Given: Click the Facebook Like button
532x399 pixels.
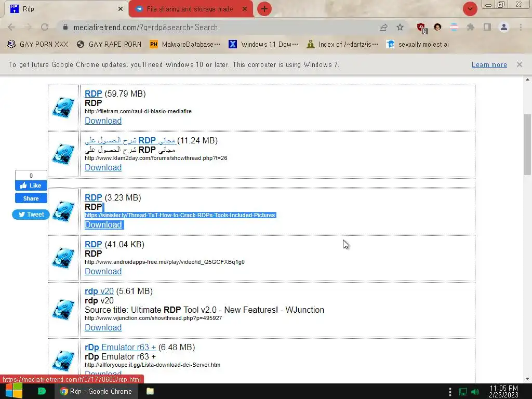Looking at the screenshot, I should [x=31, y=185].
